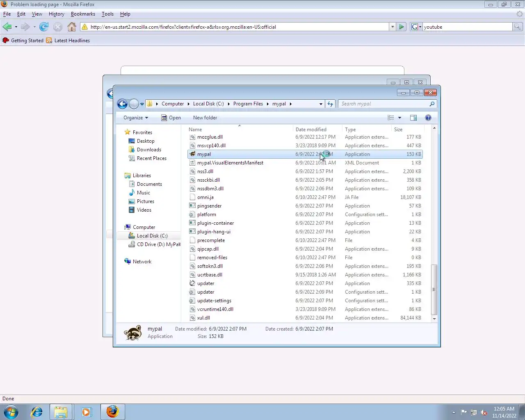The height and width of the screenshot is (420, 525).
Task: Sort by Size column header
Action: coord(407,130)
